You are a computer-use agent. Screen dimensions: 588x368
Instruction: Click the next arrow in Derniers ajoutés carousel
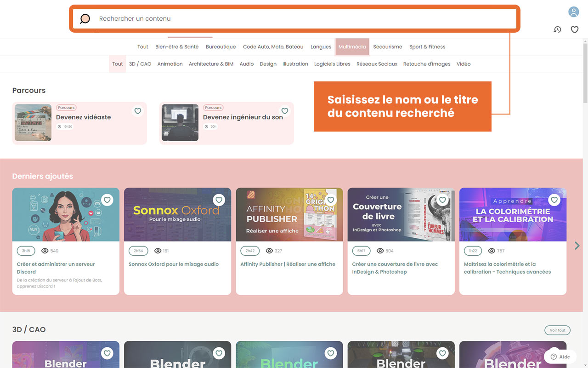(577, 246)
